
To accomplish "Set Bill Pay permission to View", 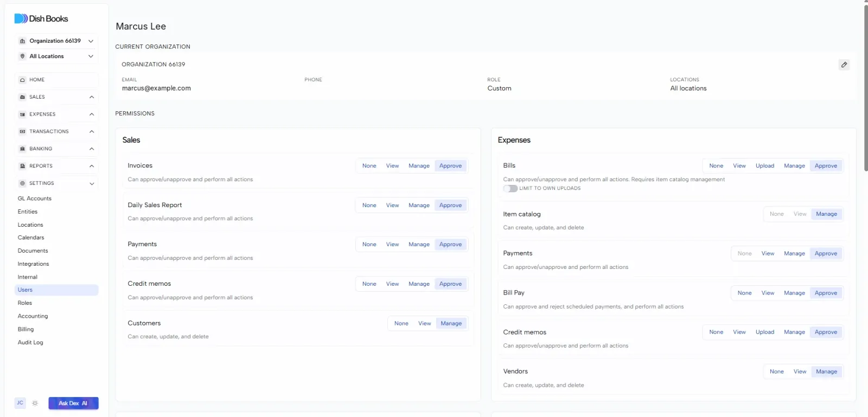I will pyautogui.click(x=768, y=293).
